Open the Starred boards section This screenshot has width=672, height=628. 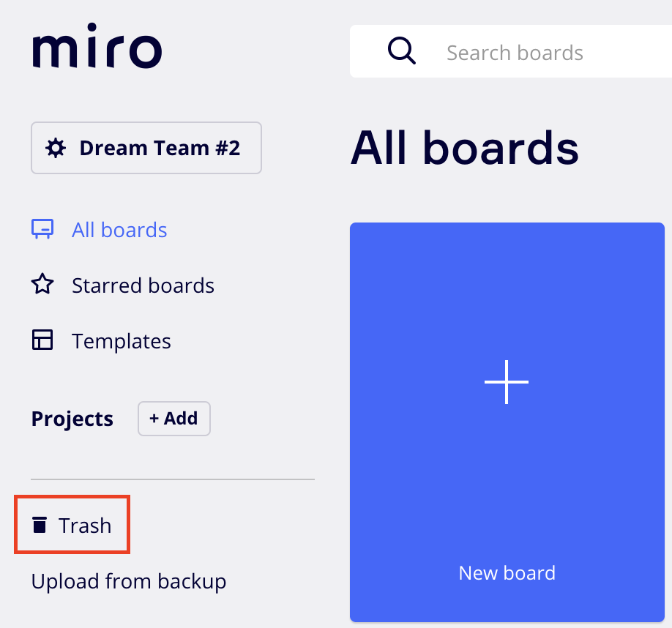[143, 285]
